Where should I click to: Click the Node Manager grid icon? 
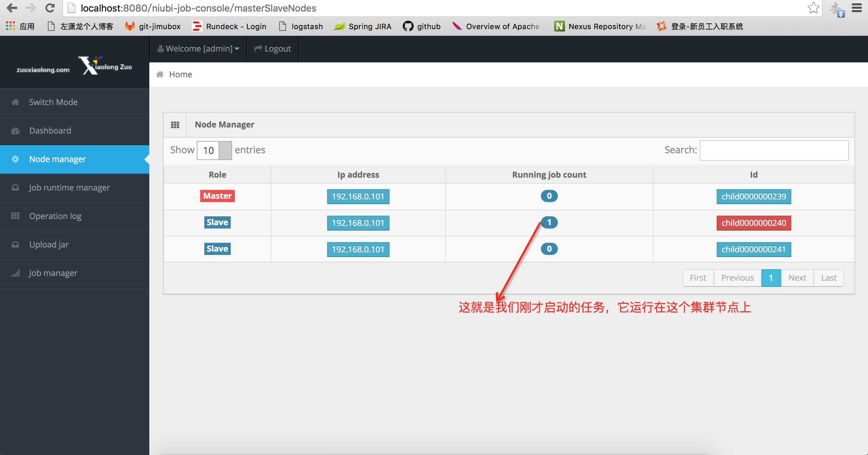tap(174, 124)
